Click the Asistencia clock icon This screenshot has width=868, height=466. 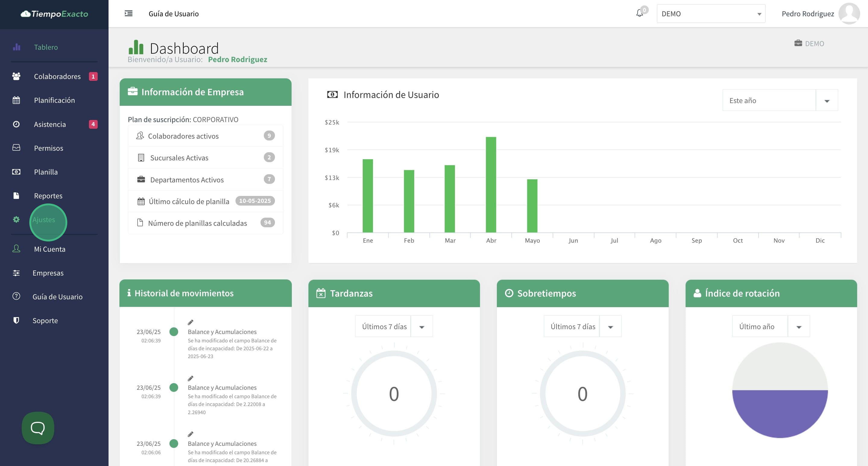(16, 124)
